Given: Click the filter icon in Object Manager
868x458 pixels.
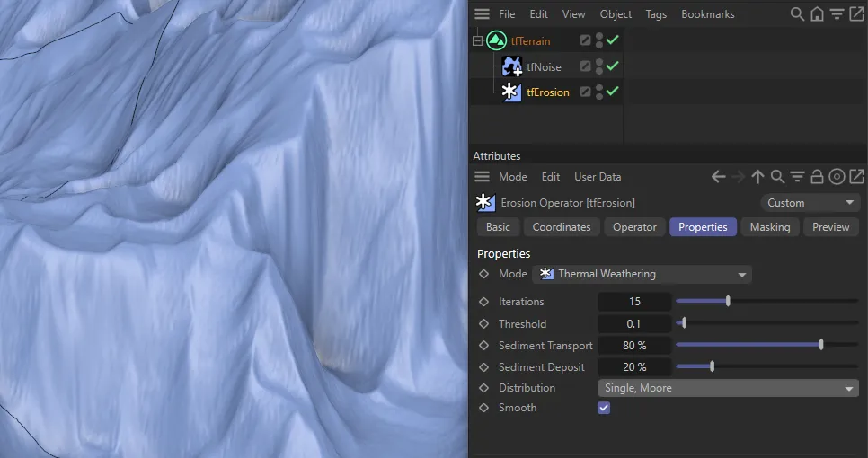Looking at the screenshot, I should (x=837, y=13).
